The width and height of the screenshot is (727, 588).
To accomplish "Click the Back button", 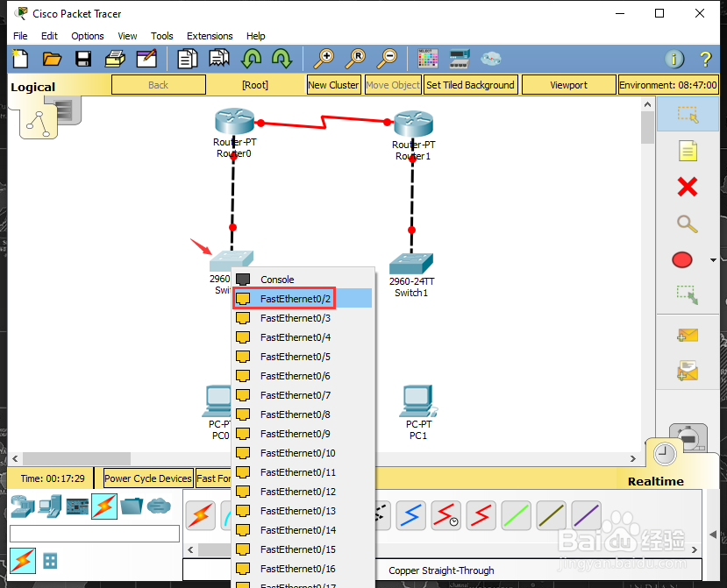I will coord(159,85).
